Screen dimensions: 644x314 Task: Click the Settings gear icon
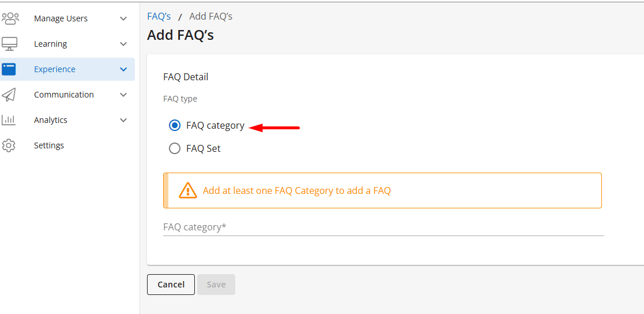(x=9, y=145)
